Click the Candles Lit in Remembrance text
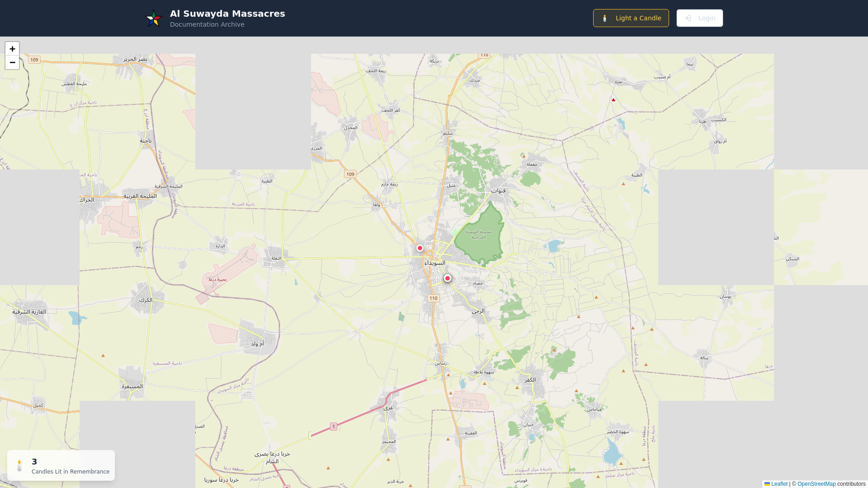The width and height of the screenshot is (868, 488). [x=71, y=472]
